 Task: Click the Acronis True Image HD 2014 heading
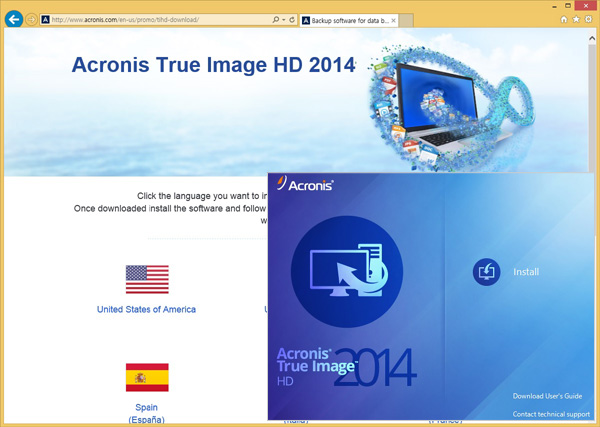(x=213, y=65)
